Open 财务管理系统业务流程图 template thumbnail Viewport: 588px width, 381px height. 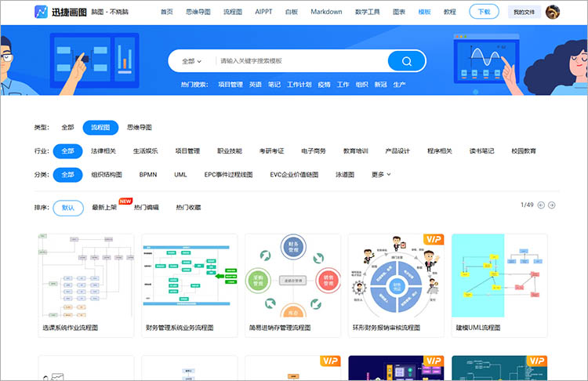190,276
